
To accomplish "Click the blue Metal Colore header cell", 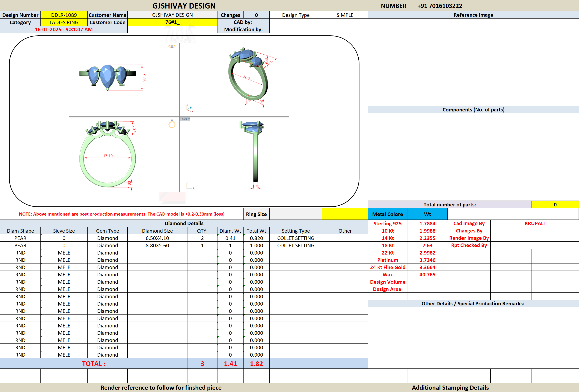I will pos(387,214).
